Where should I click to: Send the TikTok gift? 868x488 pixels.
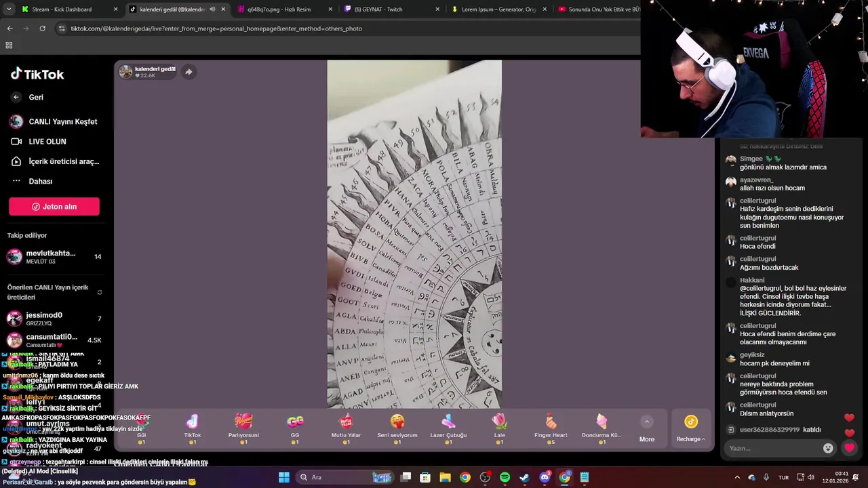click(x=193, y=428)
